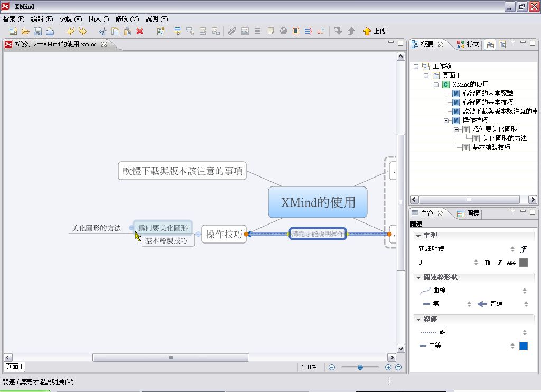Image resolution: width=541 pixels, height=392 pixels.
Task: Toggle bold formatting B button
Action: (487, 263)
